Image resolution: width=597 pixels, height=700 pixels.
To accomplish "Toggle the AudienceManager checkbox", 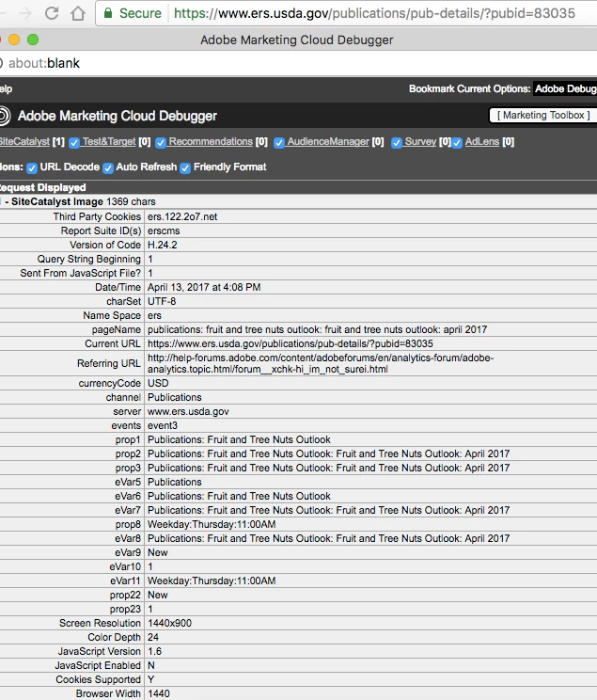I will [x=279, y=142].
